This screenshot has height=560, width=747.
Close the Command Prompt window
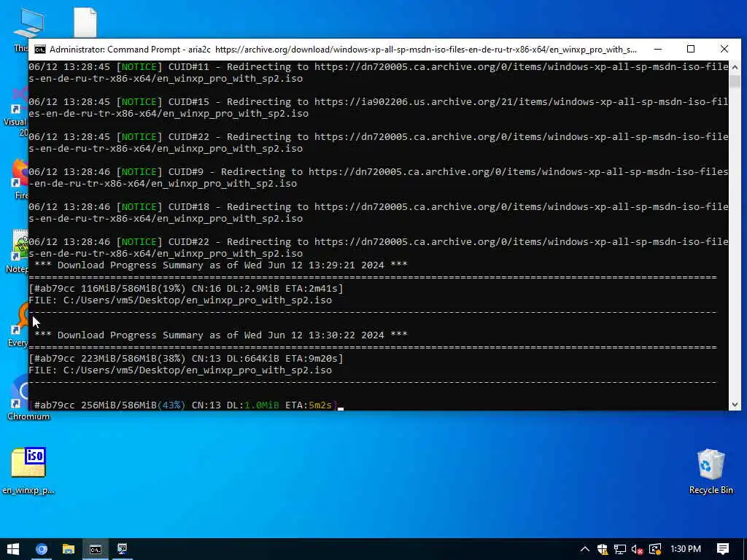click(x=724, y=49)
